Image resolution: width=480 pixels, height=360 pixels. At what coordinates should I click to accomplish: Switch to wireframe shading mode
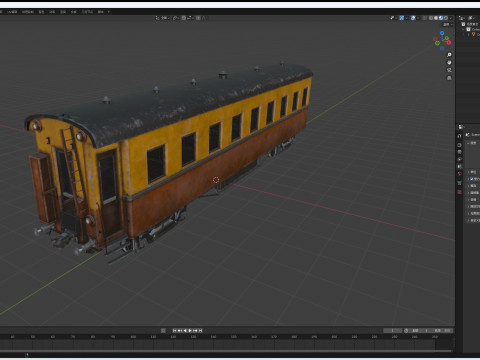[431, 18]
